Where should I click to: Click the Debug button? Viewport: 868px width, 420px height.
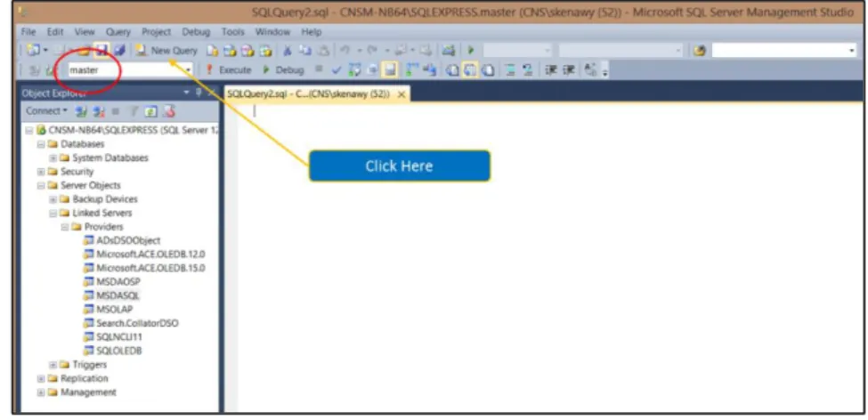coord(283,69)
